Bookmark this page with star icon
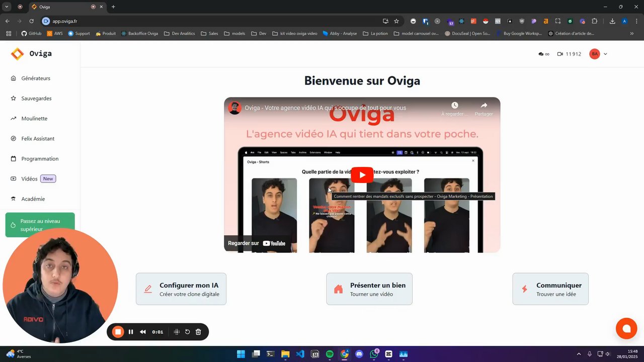This screenshot has width=644, height=362. (396, 21)
